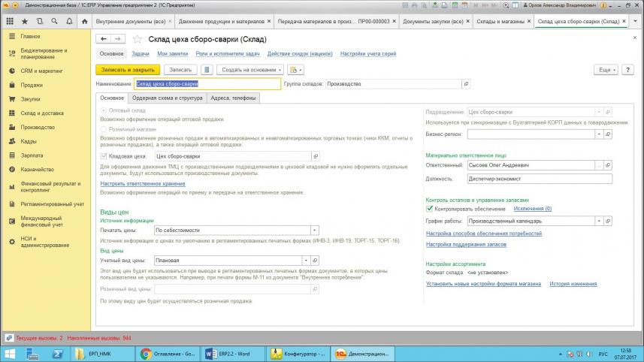The width and height of the screenshot is (644, 362).
Task: Add this warehouse to favorites with star
Action: coord(138,39)
